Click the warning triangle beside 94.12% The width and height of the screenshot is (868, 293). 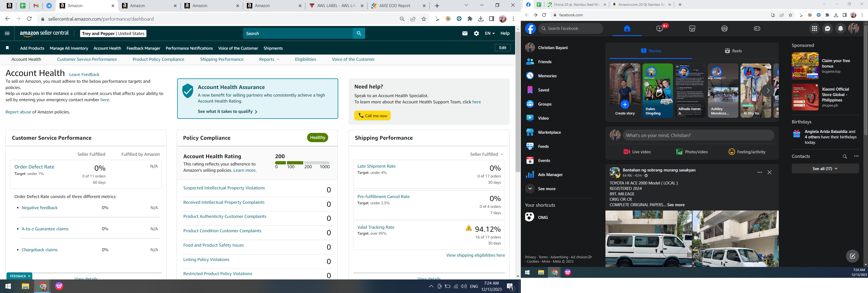click(469, 228)
